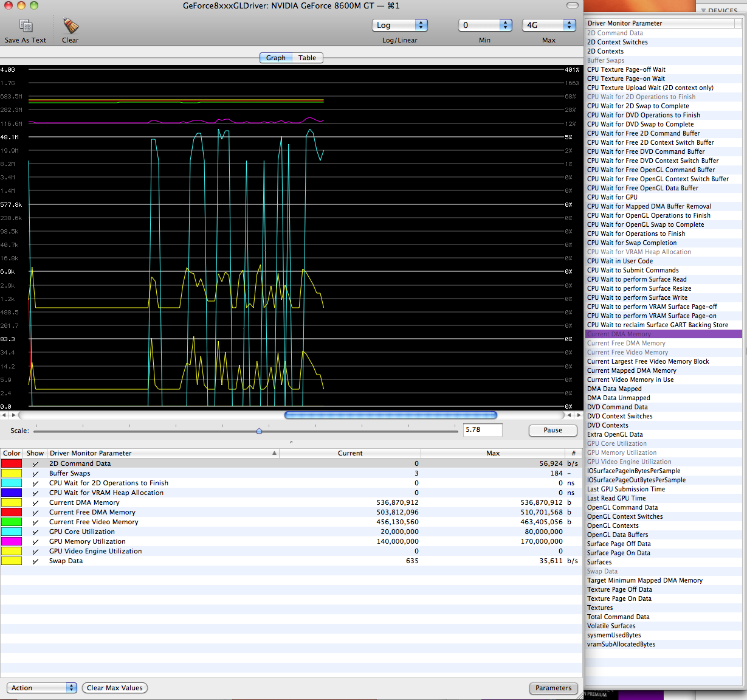Uncheck Show for 2D Command Data
Image resolution: width=747 pixels, height=700 pixels.
[35, 463]
